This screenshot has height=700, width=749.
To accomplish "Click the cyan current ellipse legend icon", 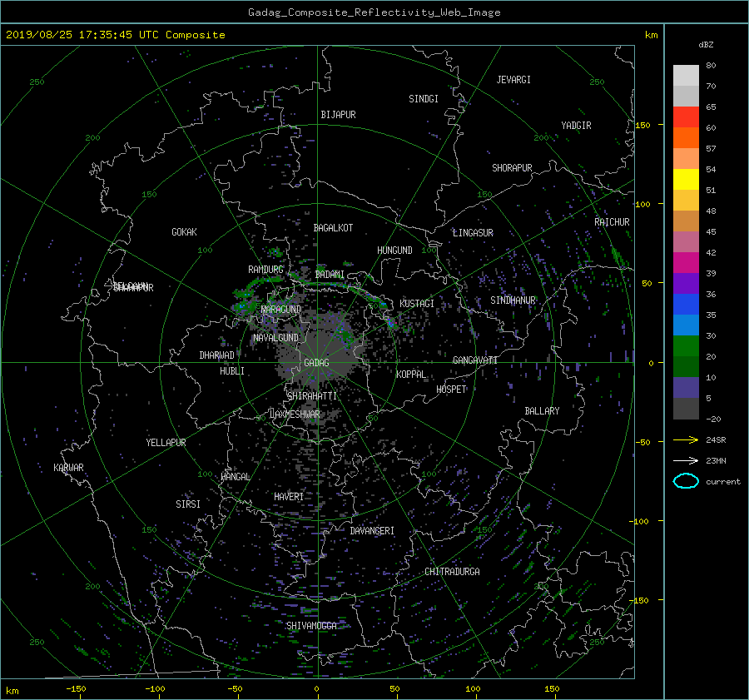I will (x=686, y=481).
